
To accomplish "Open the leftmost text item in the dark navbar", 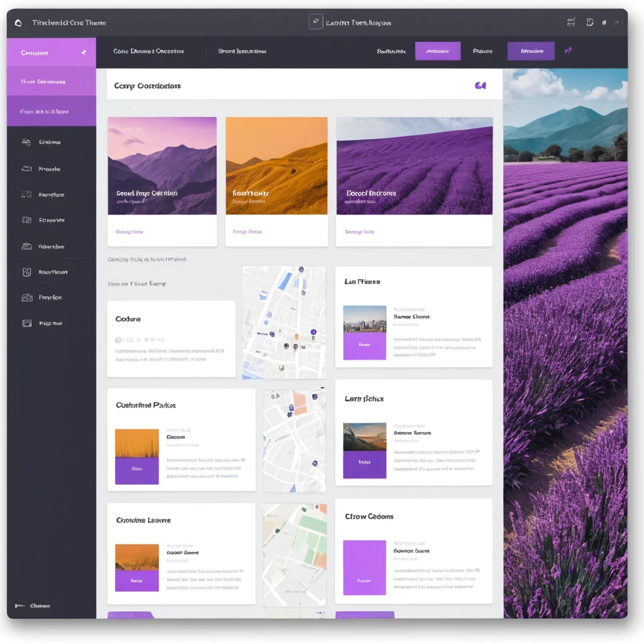I will [x=148, y=52].
